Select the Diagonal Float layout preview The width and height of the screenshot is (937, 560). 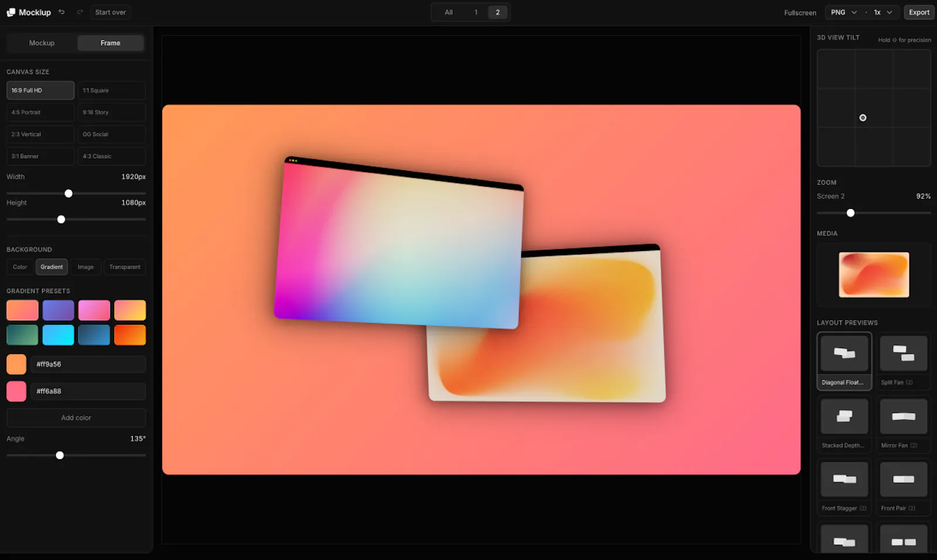pyautogui.click(x=844, y=361)
